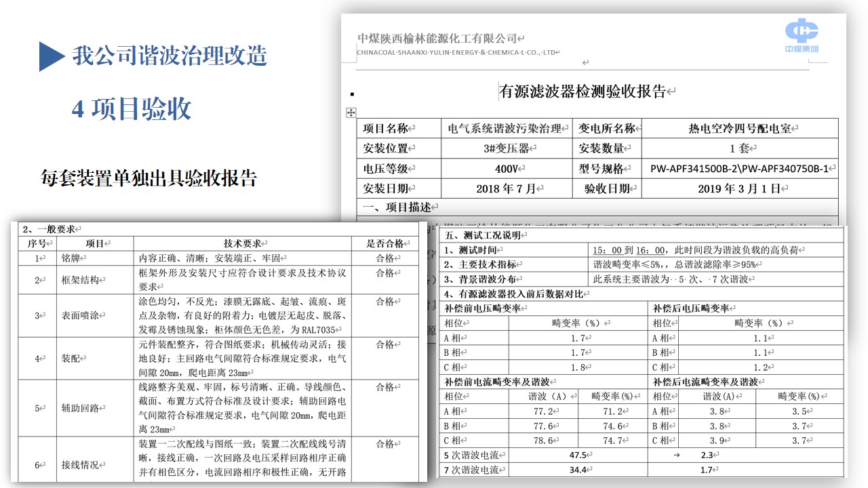
Task: Click the 1、测试时间 label
Action: point(475,250)
